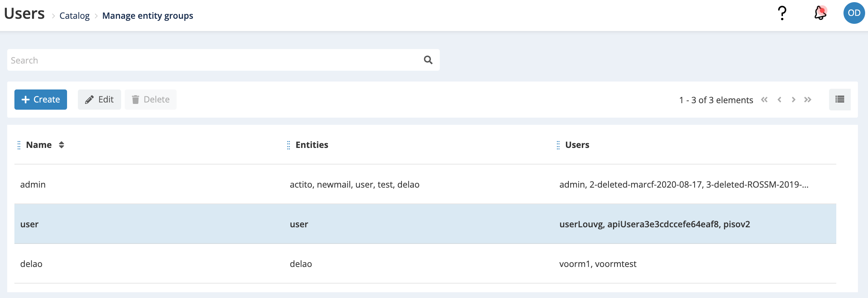Select the delao group row name

31,264
